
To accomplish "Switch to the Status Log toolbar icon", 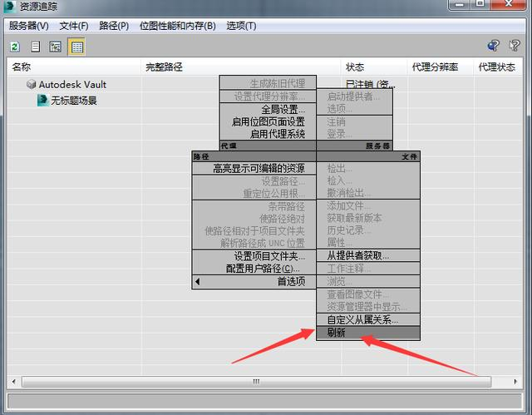I will point(35,47).
